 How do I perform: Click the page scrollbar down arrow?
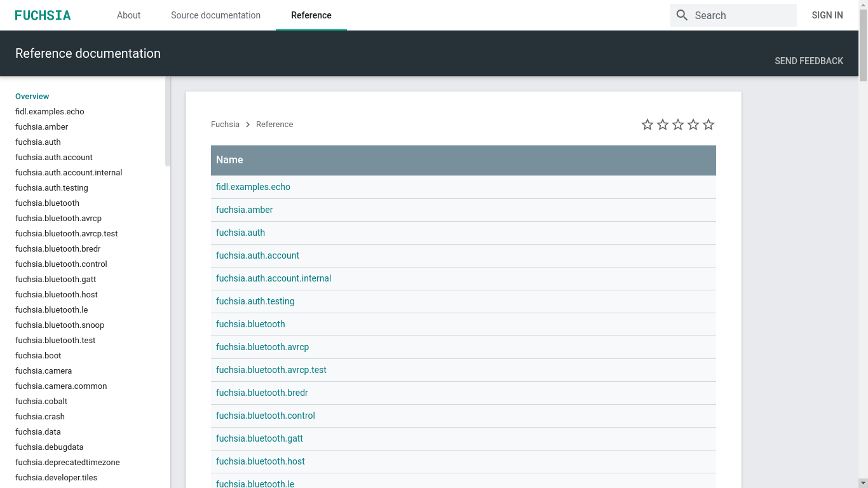click(x=863, y=483)
